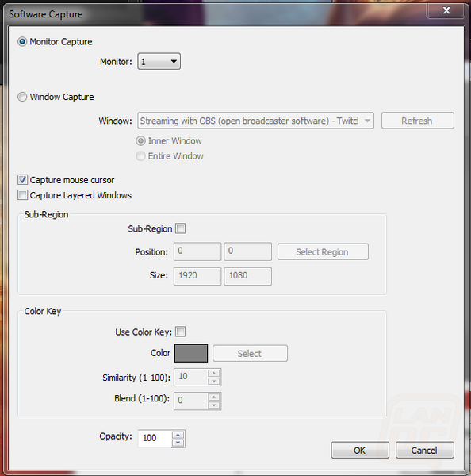
Task: Decrease Opacity with the down arrow
Action: coord(178,443)
